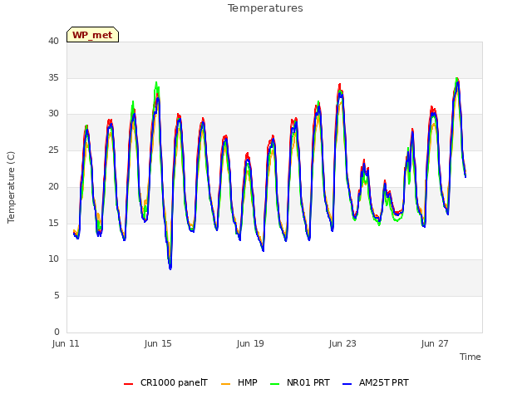The image size is (532, 399).
Task: Click the 25 y-axis tick label
Action: (x=53, y=150)
